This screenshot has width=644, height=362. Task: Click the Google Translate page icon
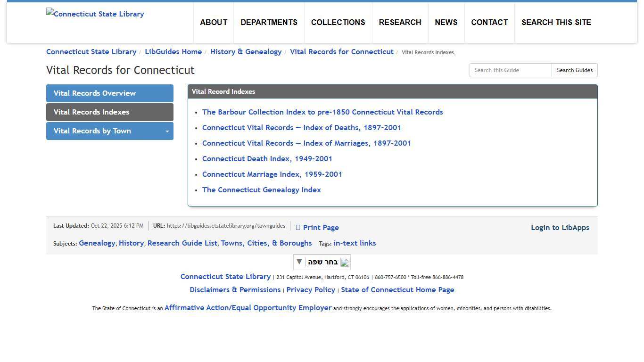(x=345, y=262)
